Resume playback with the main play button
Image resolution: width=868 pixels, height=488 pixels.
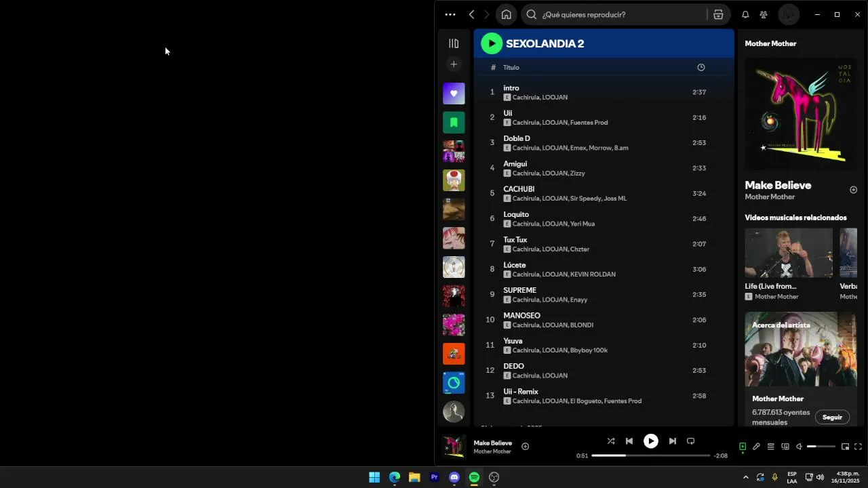click(650, 441)
